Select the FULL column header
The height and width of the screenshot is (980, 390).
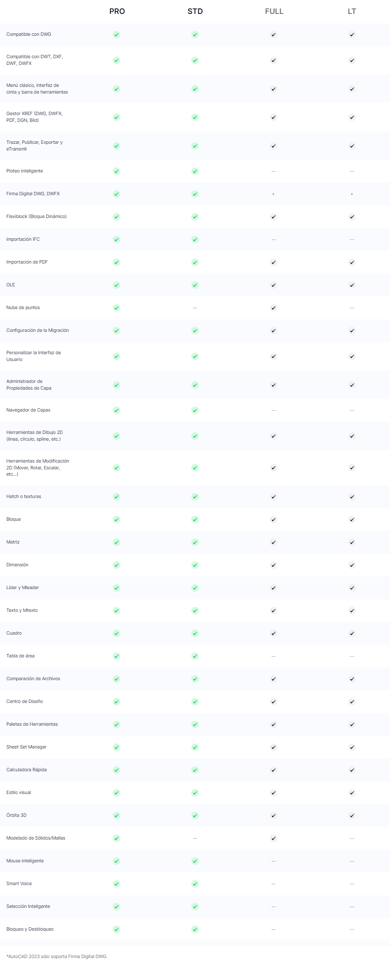[x=274, y=11]
